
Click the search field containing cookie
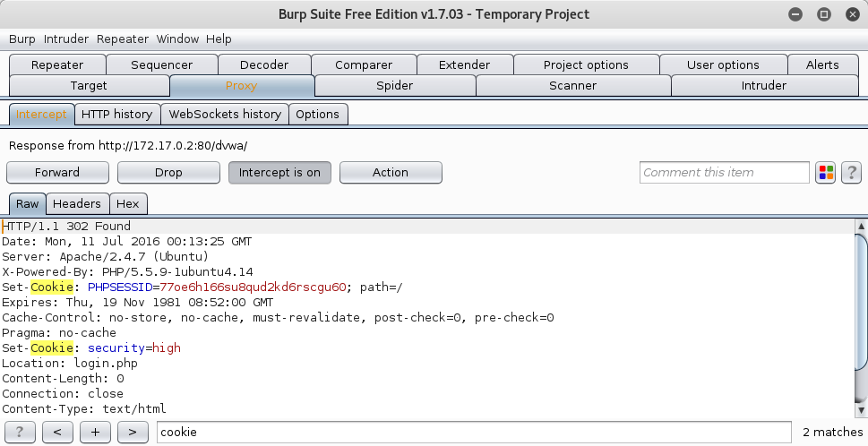click(475, 433)
